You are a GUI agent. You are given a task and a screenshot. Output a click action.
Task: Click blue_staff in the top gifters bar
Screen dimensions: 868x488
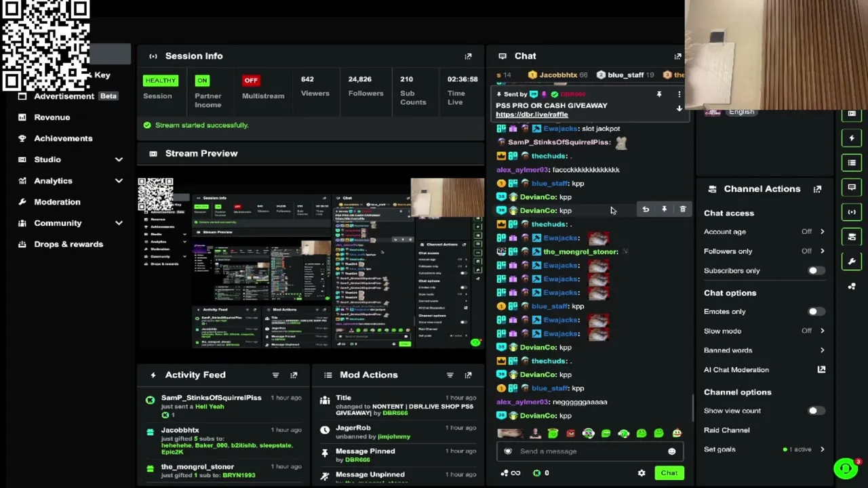[625, 75]
